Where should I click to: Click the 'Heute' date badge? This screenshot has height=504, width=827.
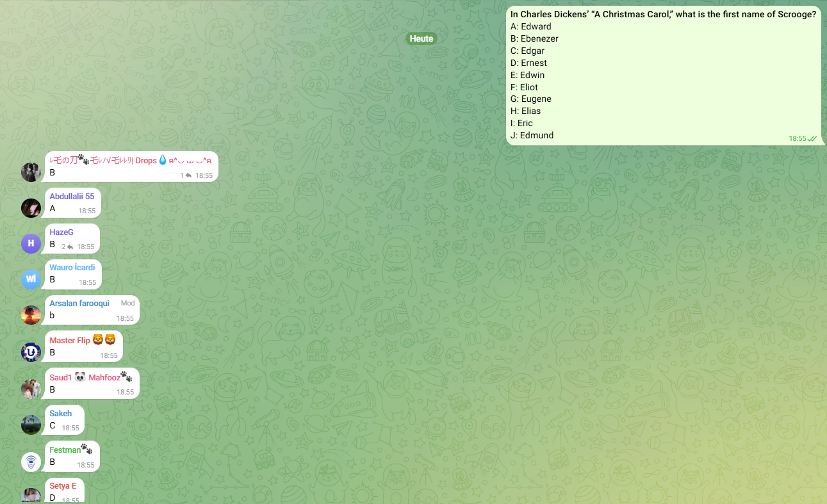[421, 38]
